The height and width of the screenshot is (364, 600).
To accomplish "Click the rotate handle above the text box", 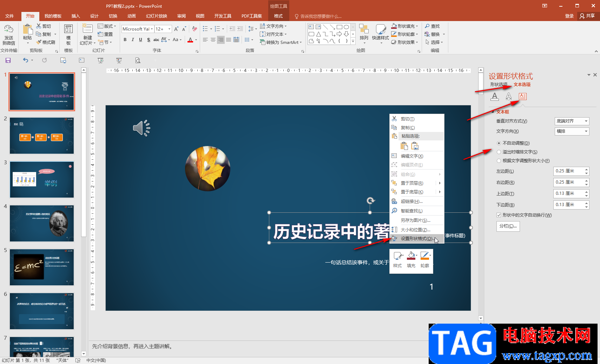I will 370,200.
